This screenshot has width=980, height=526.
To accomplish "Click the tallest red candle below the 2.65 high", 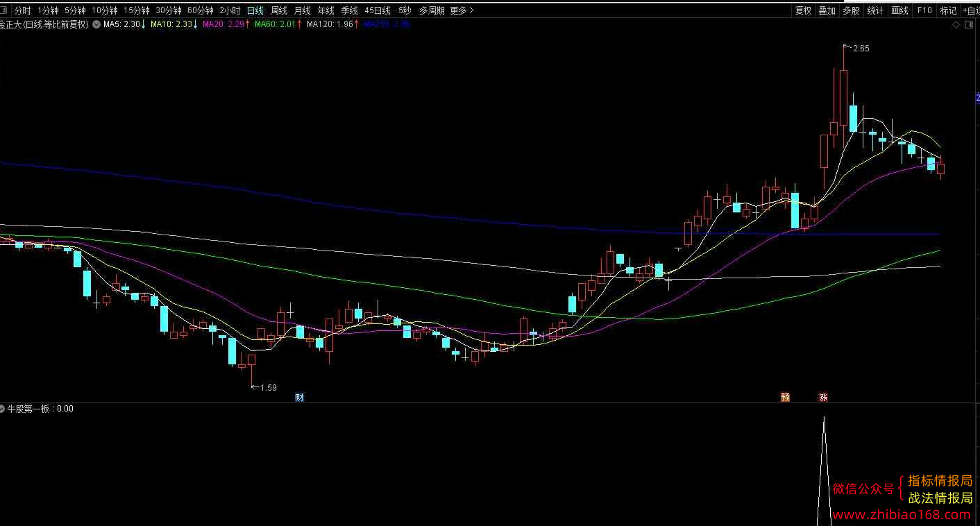I will [843, 97].
